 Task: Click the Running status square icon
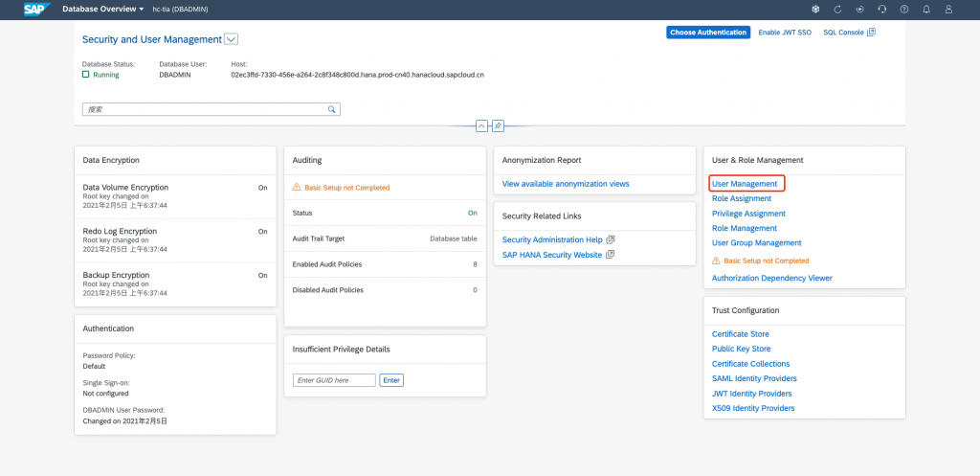[85, 75]
